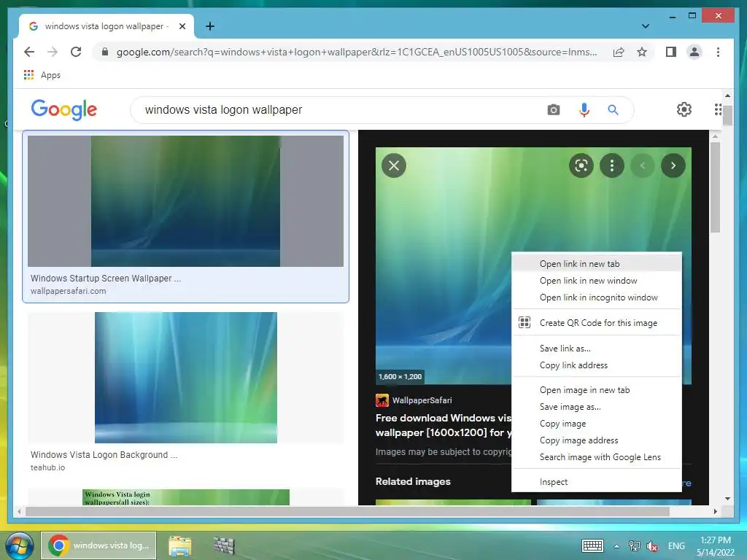Viewport: 747px width, 560px height.
Task: Open Chrome's three-dot menu
Action: coord(718,52)
